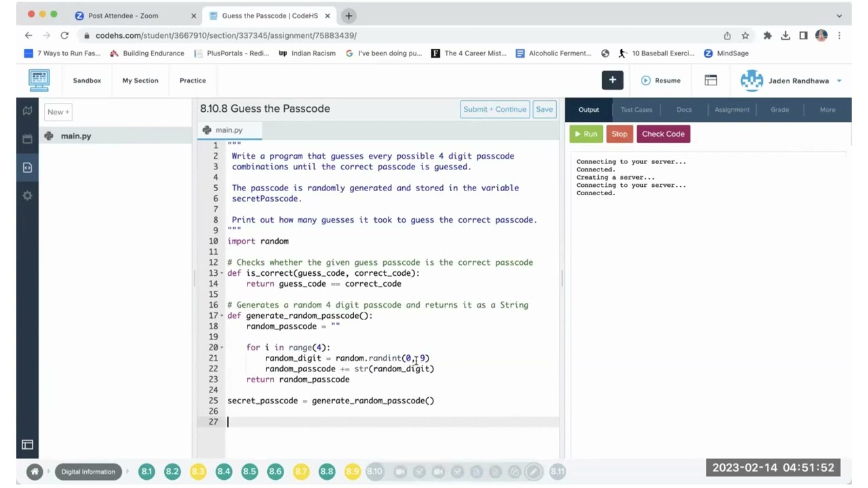Screen dimensions: 868x488
Task: Open Chrome three-dot menu
Action: [840, 35]
